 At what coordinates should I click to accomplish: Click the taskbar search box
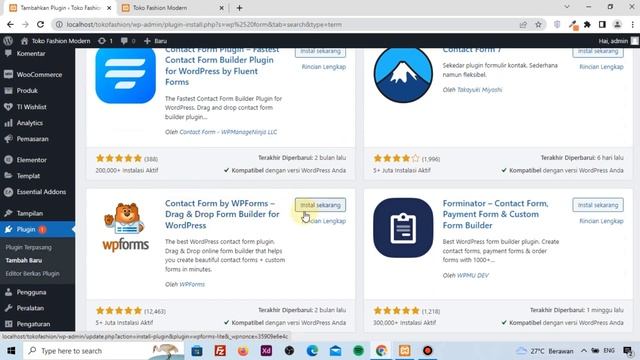click(x=102, y=351)
